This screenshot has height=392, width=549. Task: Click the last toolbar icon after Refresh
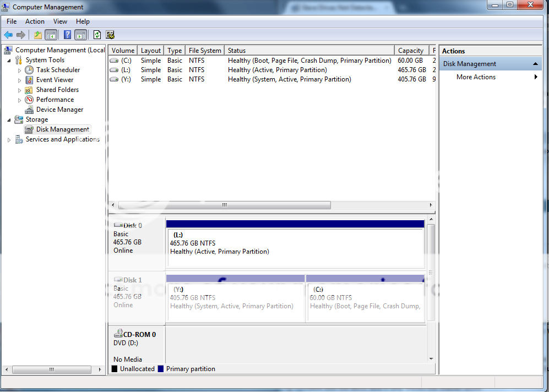click(x=110, y=35)
